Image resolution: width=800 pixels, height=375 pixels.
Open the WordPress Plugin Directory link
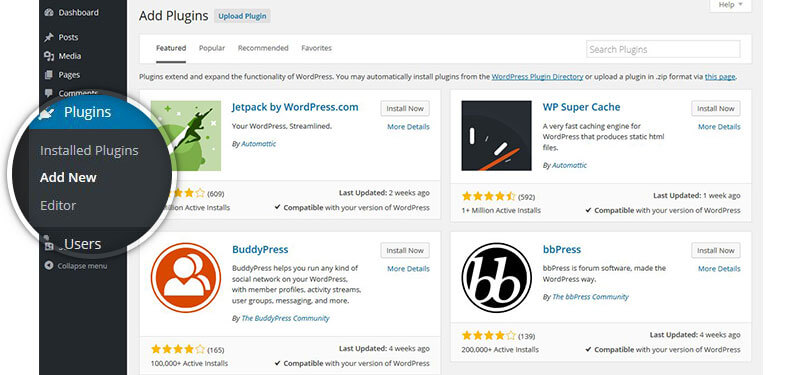click(537, 77)
